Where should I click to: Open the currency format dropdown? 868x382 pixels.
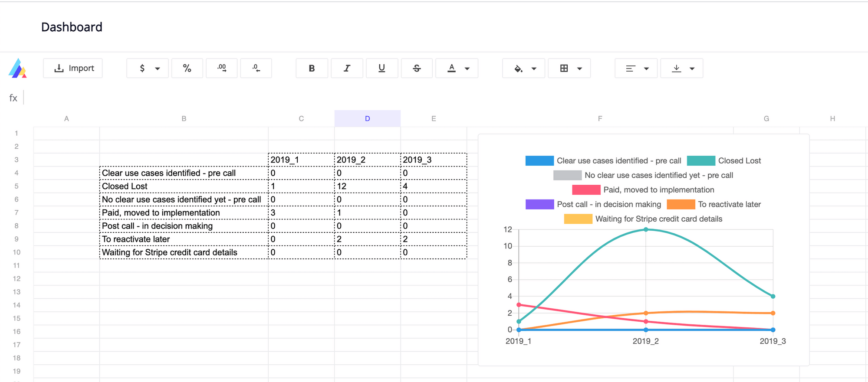point(148,68)
